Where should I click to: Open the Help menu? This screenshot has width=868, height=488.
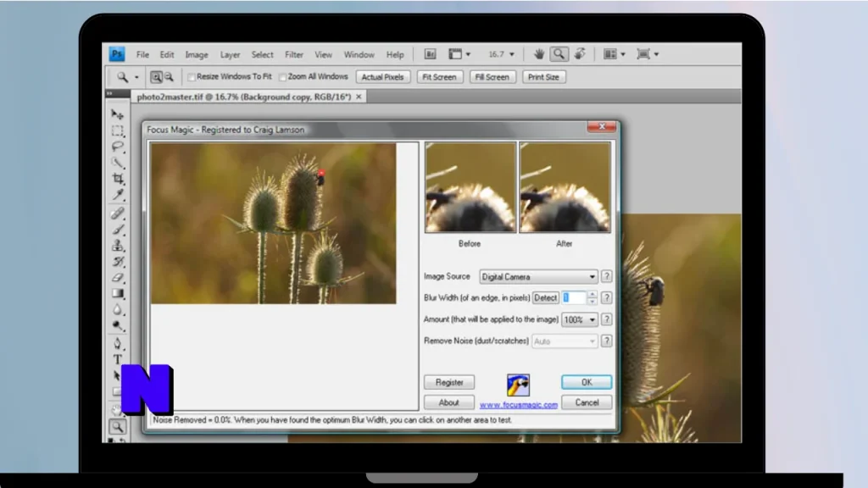pyautogui.click(x=395, y=55)
